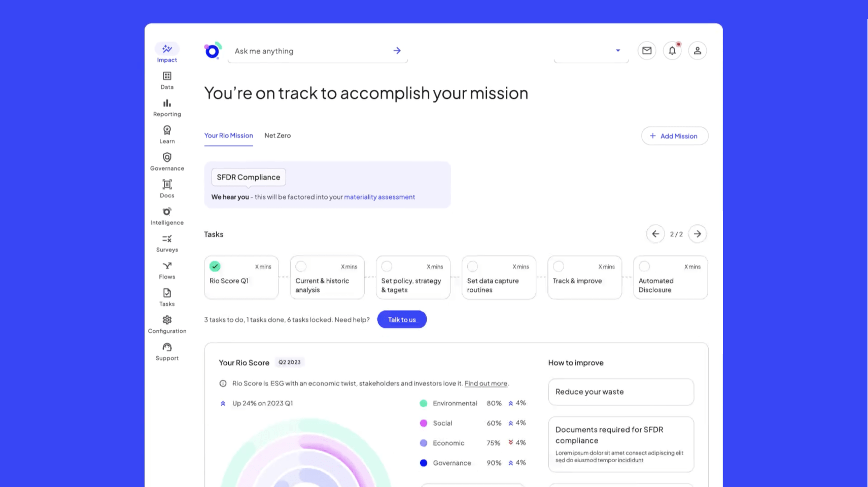868x487 pixels.
Task: Open the Docs section
Action: tap(167, 189)
